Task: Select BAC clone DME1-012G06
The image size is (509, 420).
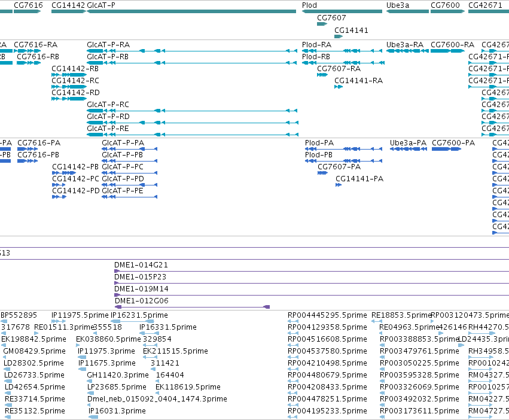Action: 192,307
